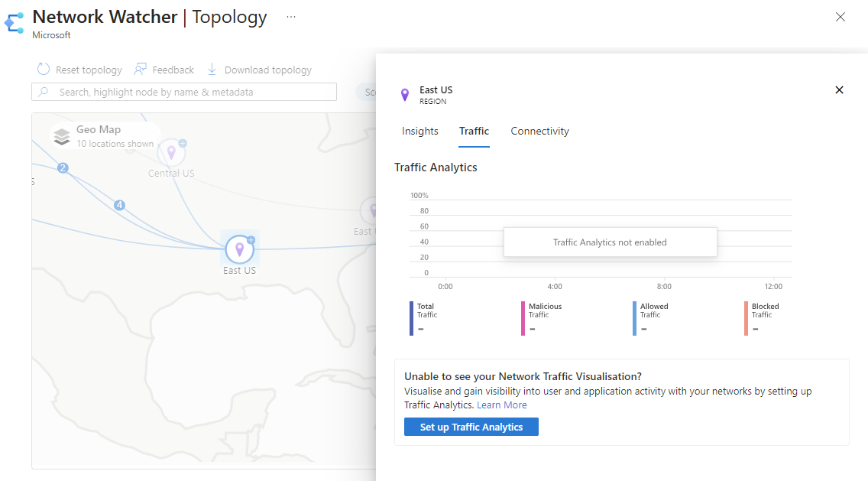
Task: Click the connection count badge labeled 4
Action: (x=119, y=205)
